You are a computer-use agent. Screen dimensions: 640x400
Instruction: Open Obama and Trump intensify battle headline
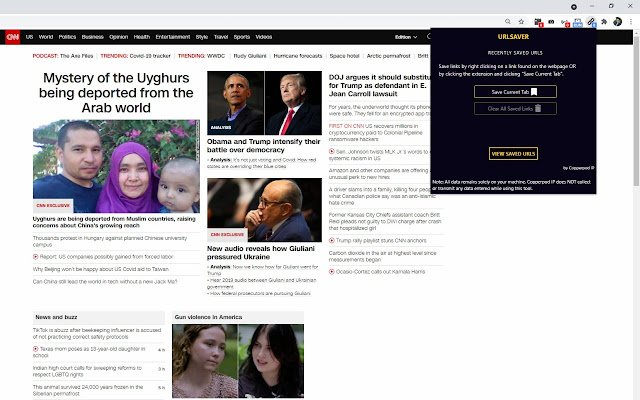tap(264, 146)
